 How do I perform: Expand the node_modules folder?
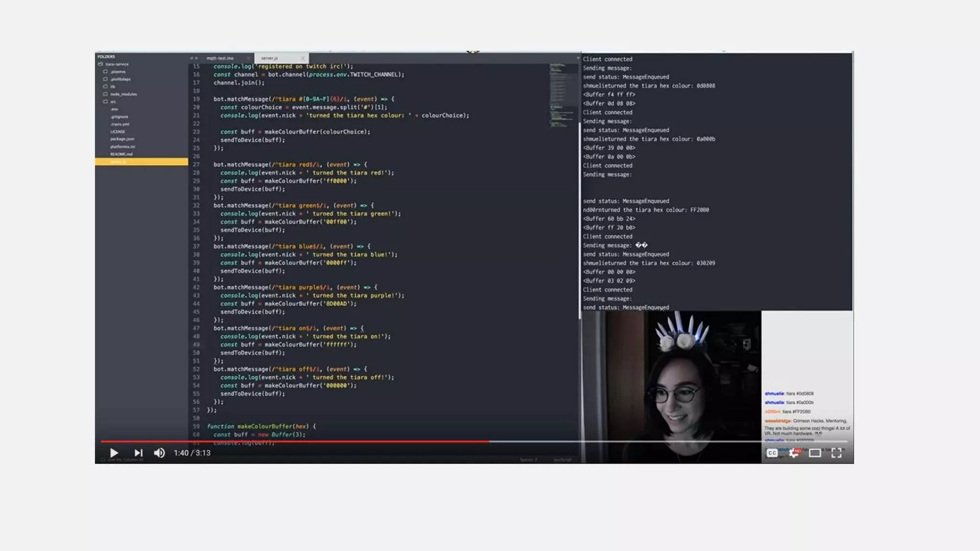click(123, 94)
